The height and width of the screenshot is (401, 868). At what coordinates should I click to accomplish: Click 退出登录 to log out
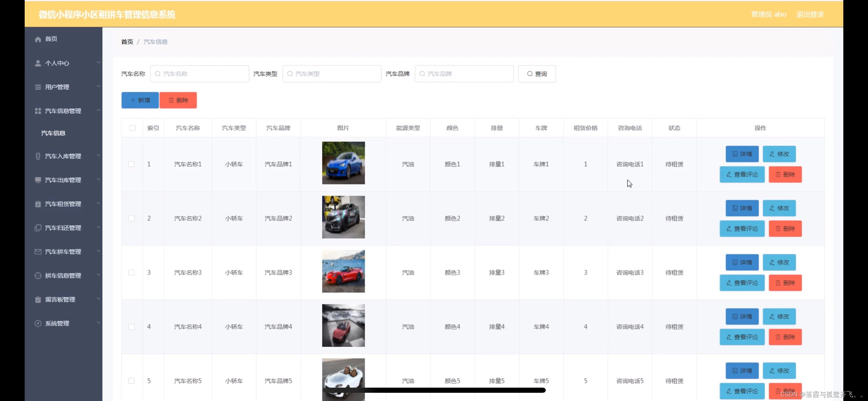coord(810,14)
